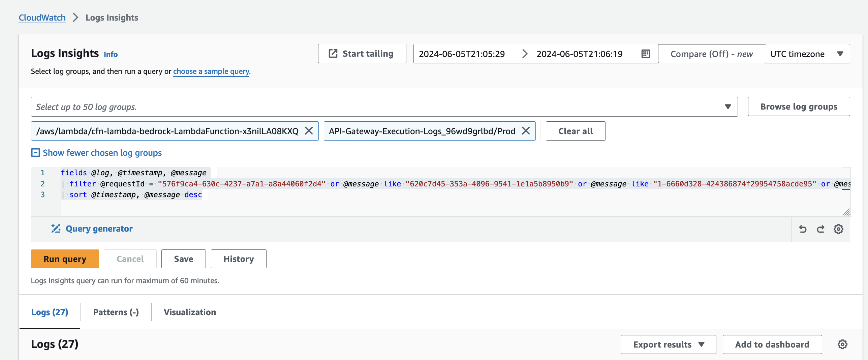
Task: Open the Visualization tab
Action: pos(190,312)
